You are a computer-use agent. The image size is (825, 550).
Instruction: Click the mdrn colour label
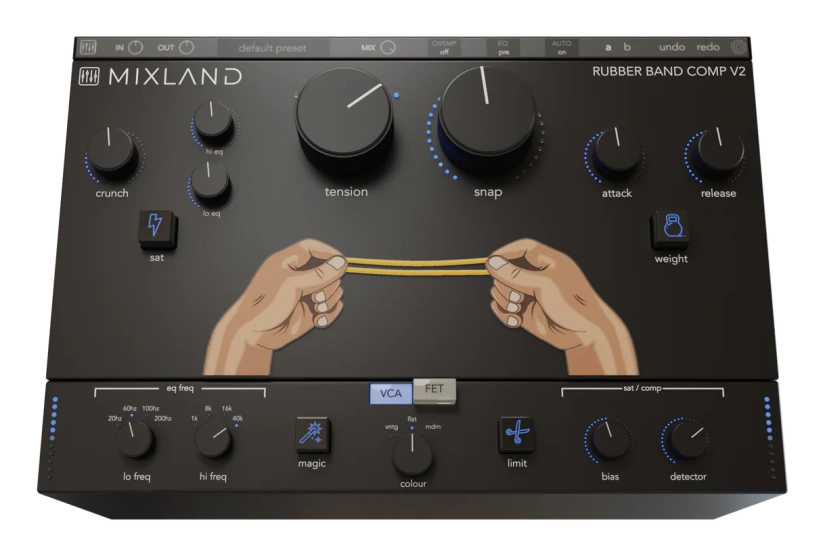[x=433, y=427]
